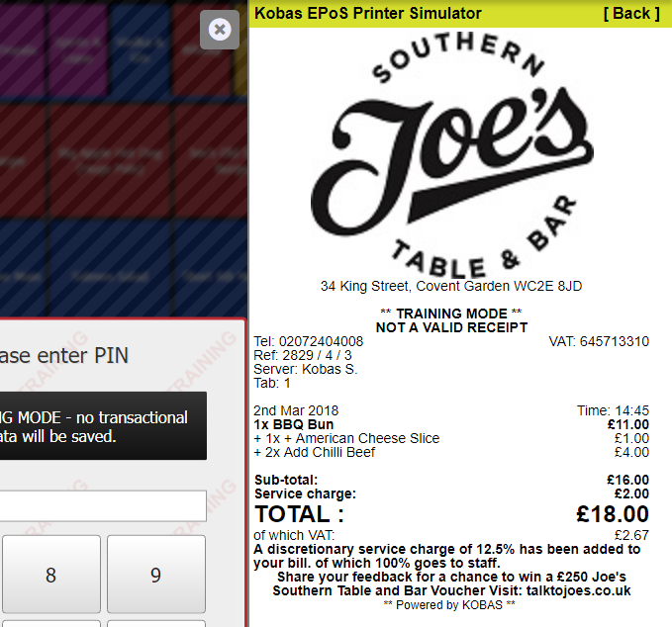Select the Kobas EPoS Printer Simulator title
The image size is (672, 627).
(368, 13)
